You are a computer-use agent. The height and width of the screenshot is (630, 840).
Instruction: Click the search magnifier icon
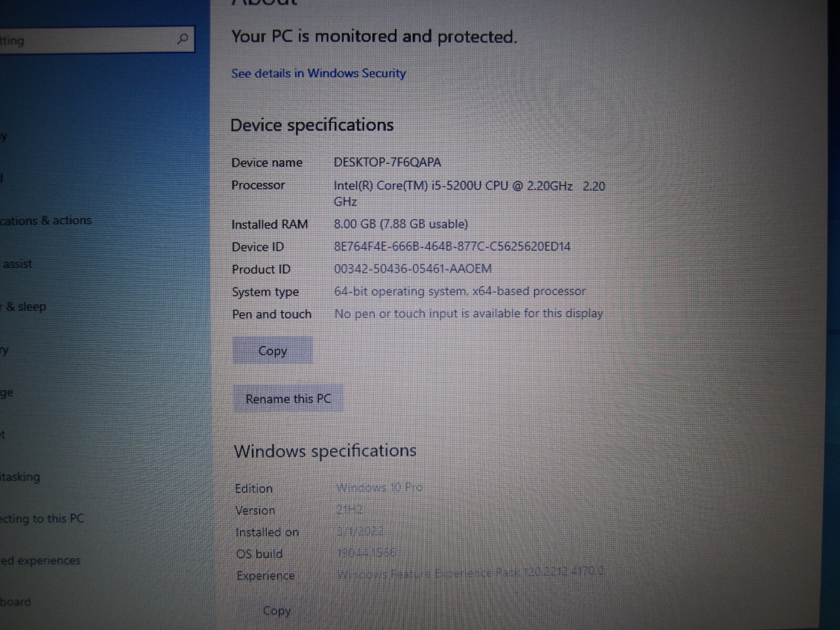[x=182, y=39]
